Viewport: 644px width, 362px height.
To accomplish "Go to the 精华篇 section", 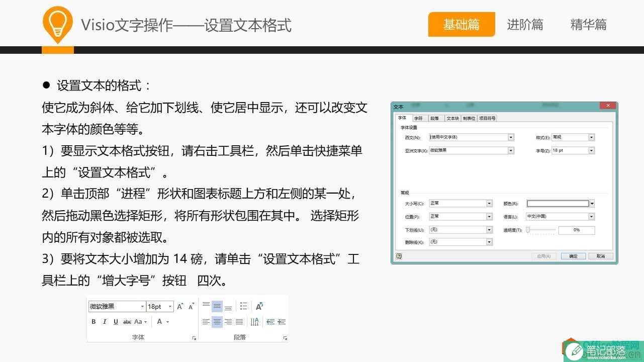I will [x=588, y=24].
